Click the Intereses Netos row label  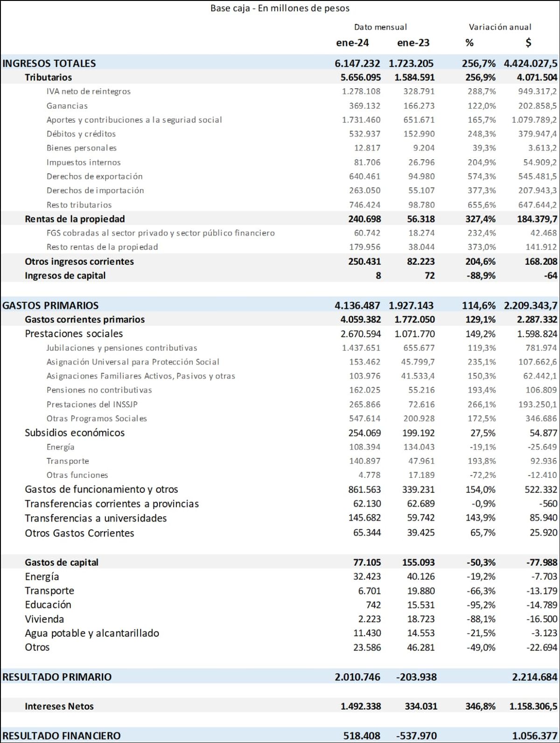tap(59, 707)
